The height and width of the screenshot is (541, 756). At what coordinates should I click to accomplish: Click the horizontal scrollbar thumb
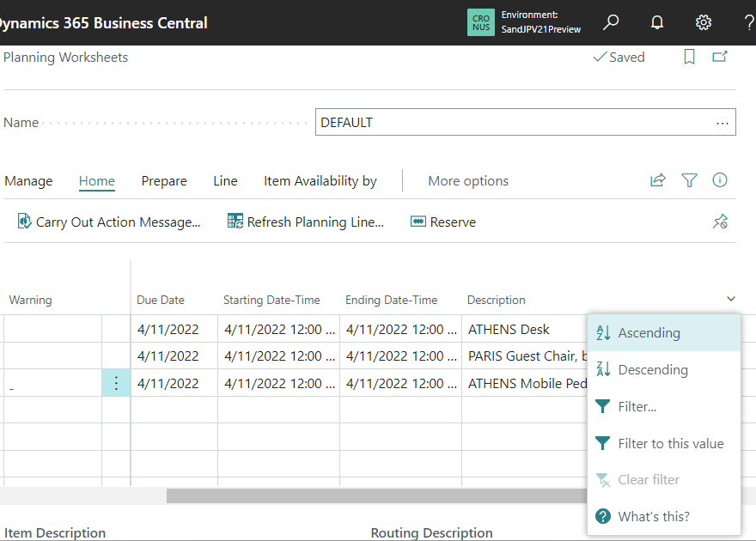tap(376, 495)
